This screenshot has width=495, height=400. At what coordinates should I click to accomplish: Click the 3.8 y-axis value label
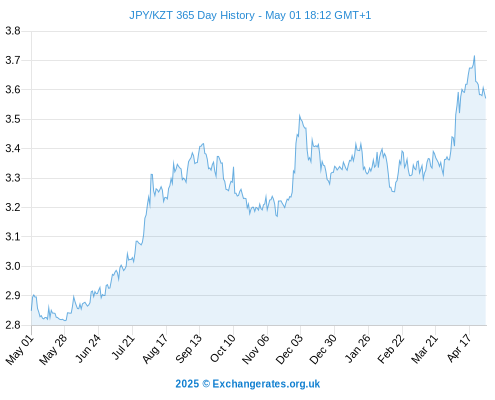(x=13, y=31)
